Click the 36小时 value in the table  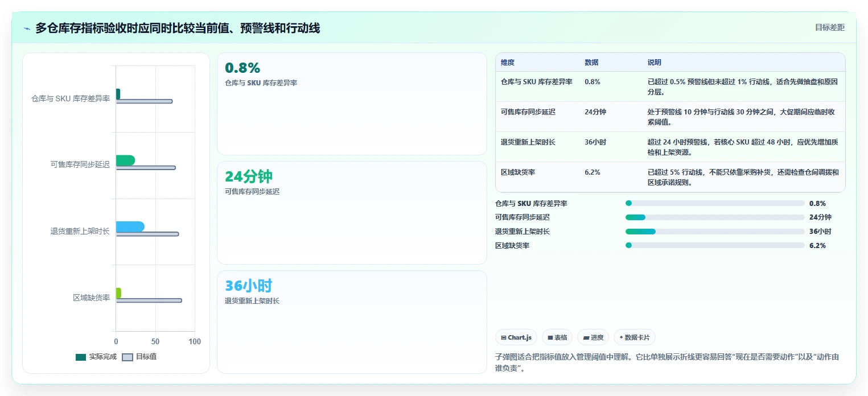[x=595, y=142]
